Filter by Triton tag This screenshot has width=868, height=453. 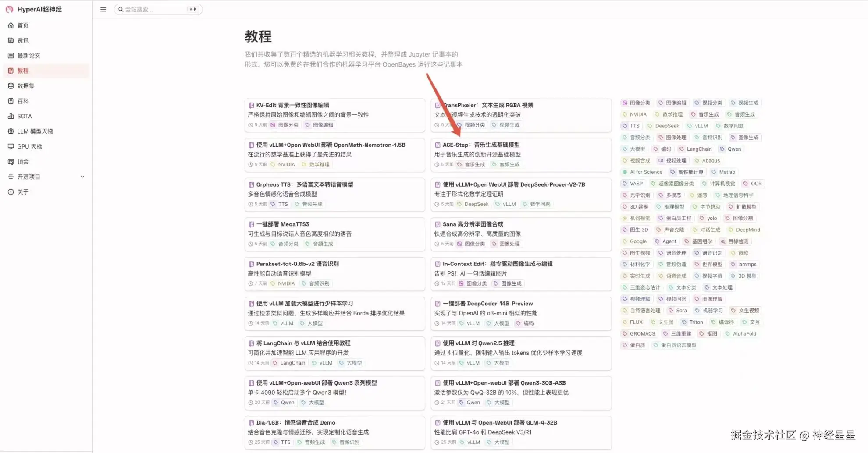point(693,322)
